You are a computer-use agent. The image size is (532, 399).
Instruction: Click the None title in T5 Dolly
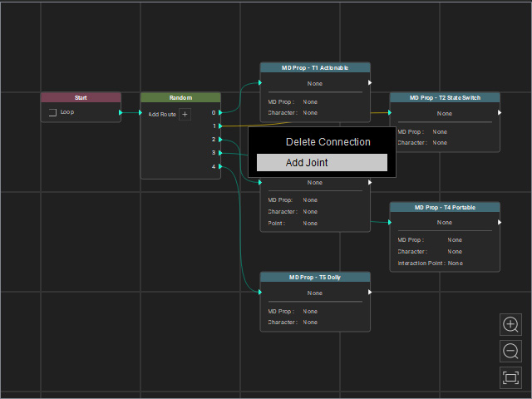click(x=315, y=293)
